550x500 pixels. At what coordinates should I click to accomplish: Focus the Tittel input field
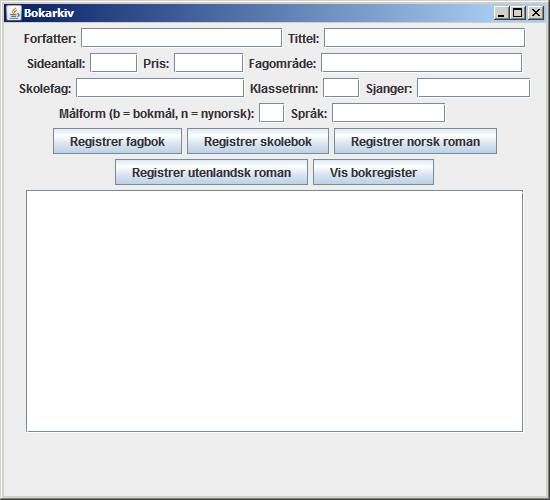point(424,38)
